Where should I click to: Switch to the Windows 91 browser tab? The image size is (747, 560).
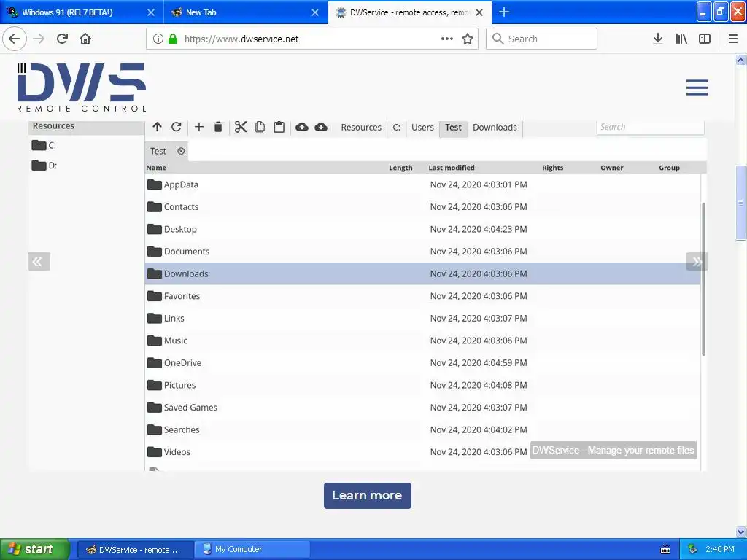[82, 12]
